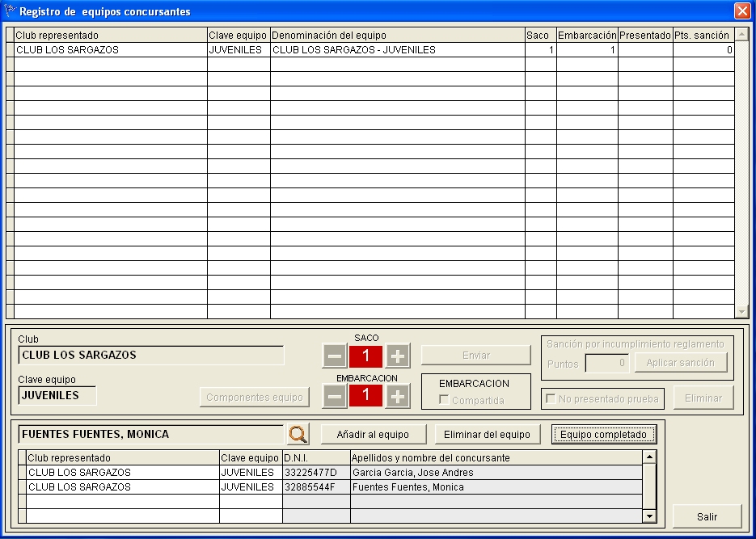Decrease the SACO number with minus
756x539 pixels.
click(335, 356)
